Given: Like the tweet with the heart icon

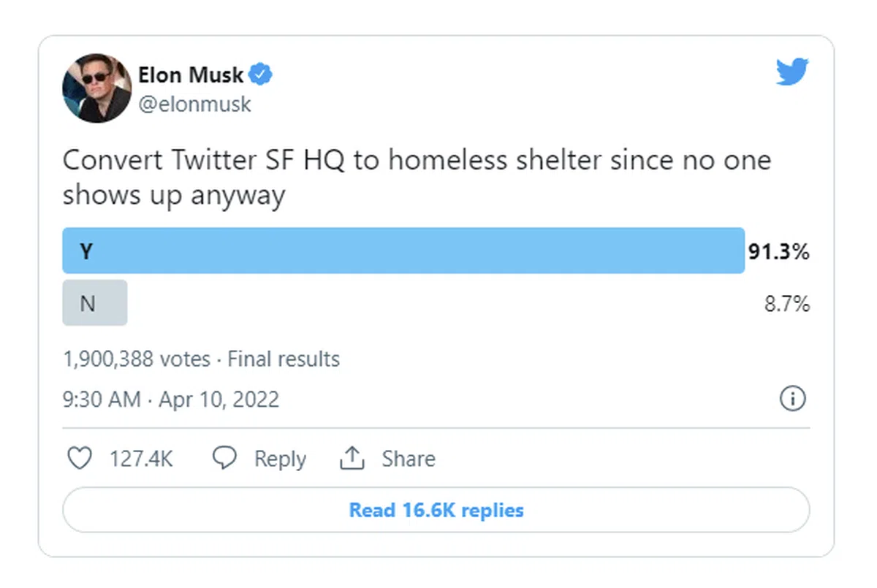Looking at the screenshot, I should coord(79,459).
